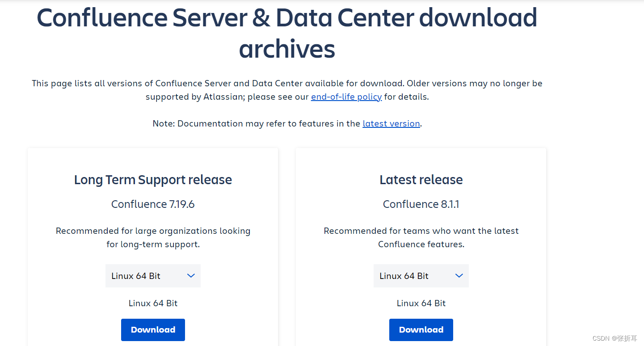The height and width of the screenshot is (346, 644).
Task: Click the 'Note: Documentation may refer' sentence
Action: pos(287,123)
